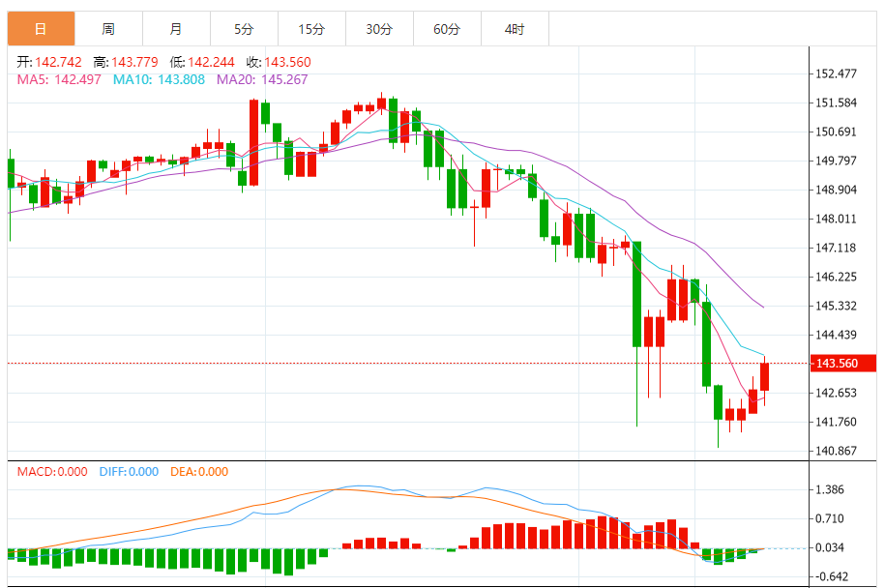Click the MA20: 145.267 indicator label
Viewport: 885px width, 588px height.
click(x=262, y=79)
